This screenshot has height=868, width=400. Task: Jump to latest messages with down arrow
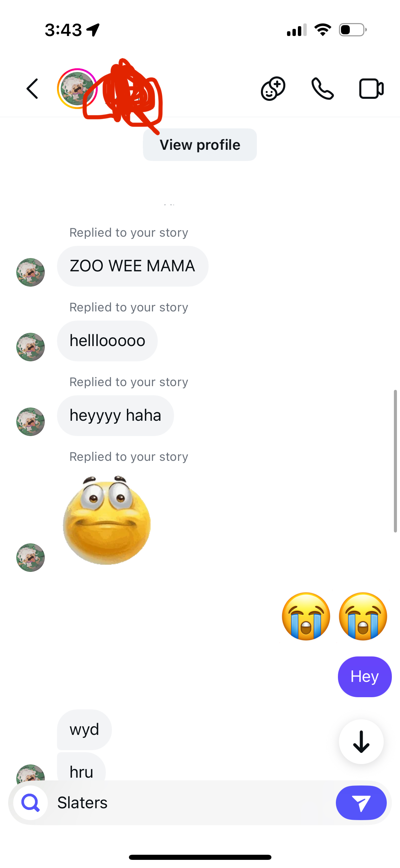tap(361, 742)
